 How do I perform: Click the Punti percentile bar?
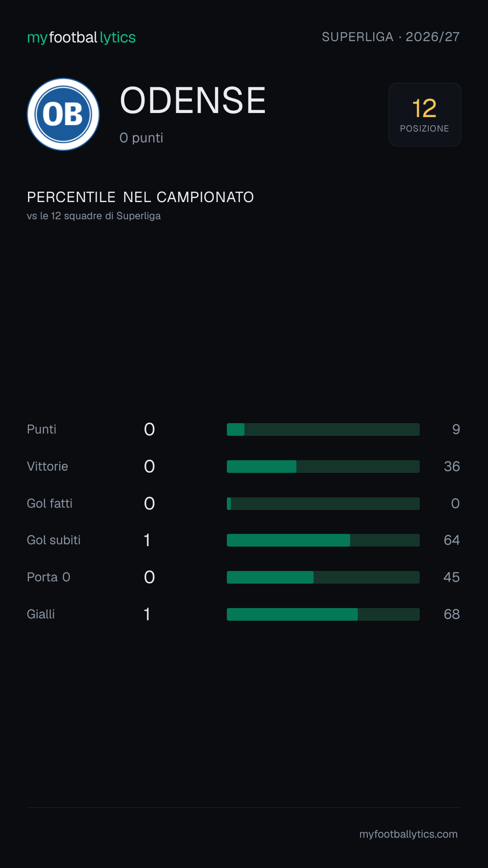tap(323, 429)
